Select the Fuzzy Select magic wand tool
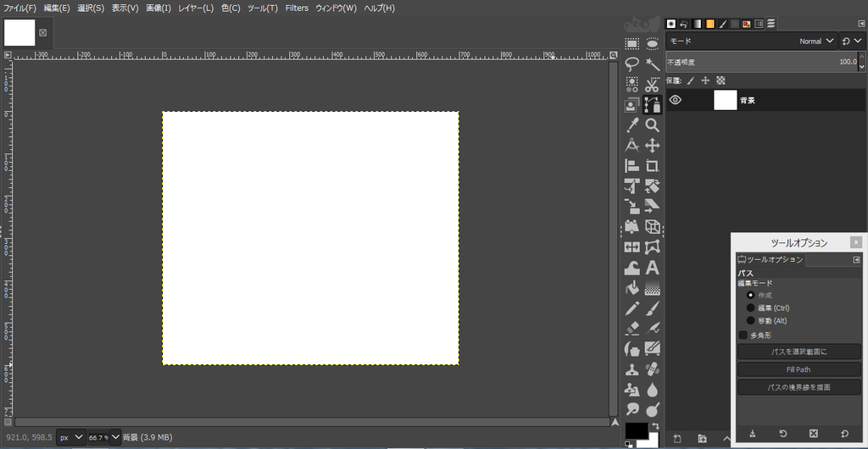The height and width of the screenshot is (449, 868). 653,64
